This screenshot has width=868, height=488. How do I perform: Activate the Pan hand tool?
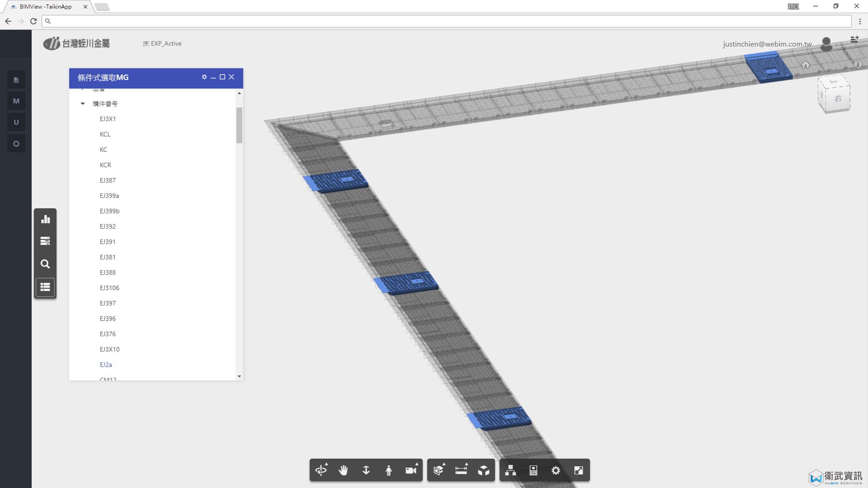click(x=343, y=470)
